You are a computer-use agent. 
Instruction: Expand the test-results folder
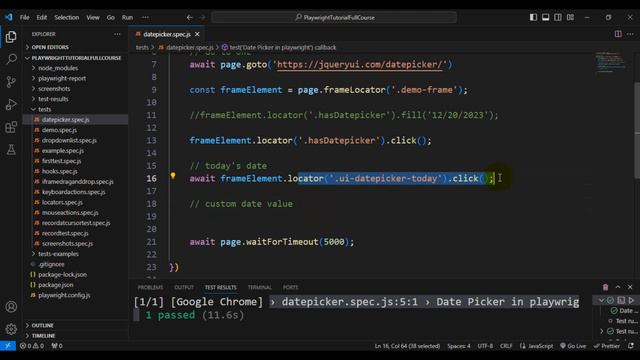coord(76,99)
